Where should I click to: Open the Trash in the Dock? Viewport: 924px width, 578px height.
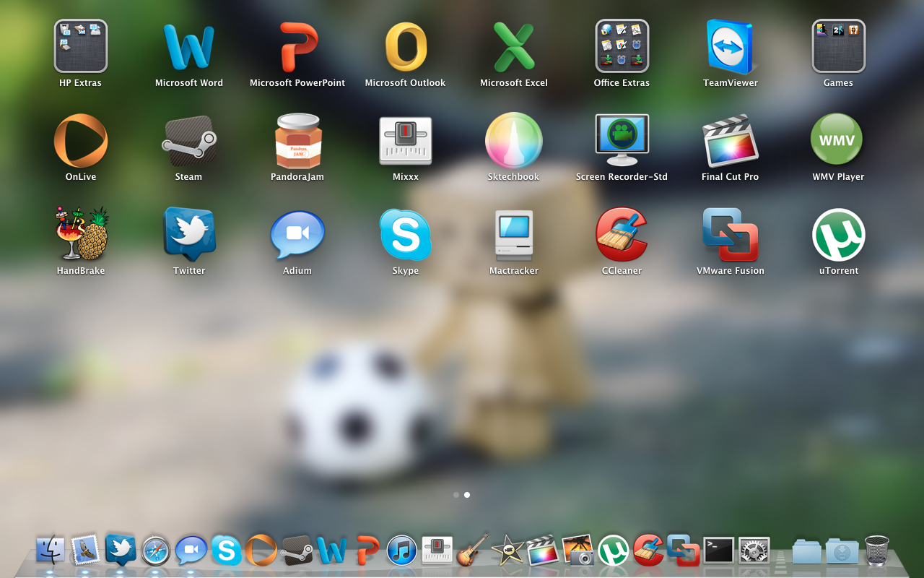tap(877, 551)
